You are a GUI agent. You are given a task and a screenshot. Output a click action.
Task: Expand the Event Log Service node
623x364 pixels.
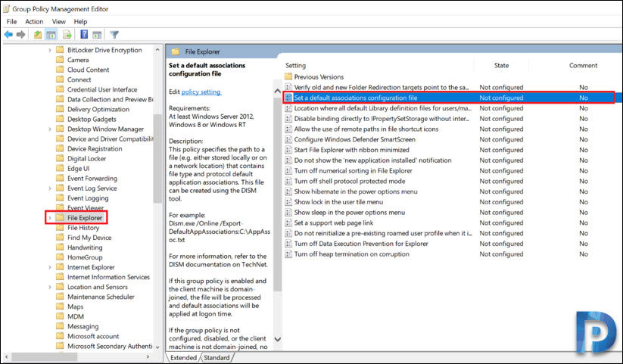pos(50,188)
